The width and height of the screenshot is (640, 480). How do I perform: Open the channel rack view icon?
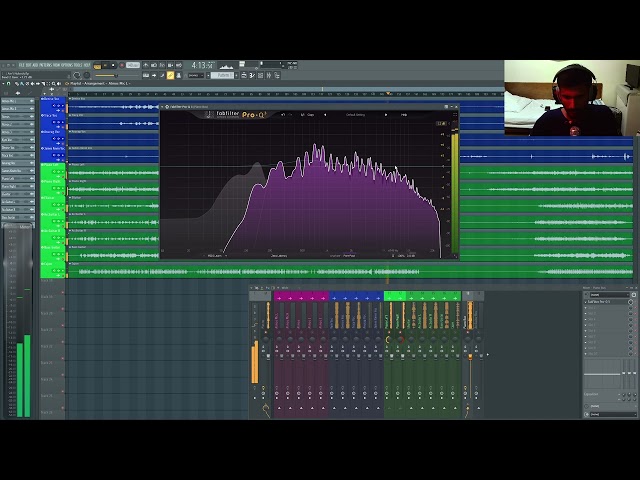[x=260, y=76]
